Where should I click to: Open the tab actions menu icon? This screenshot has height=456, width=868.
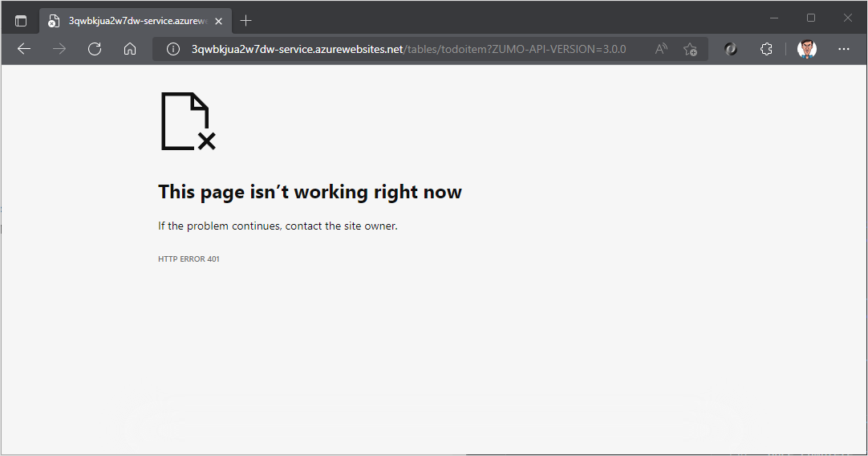21,21
